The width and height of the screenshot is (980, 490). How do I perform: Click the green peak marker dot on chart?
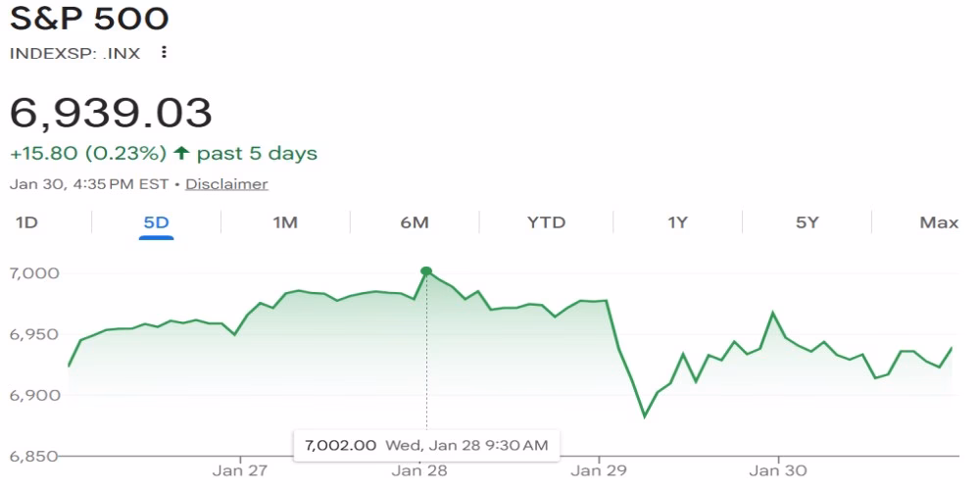[426, 271]
